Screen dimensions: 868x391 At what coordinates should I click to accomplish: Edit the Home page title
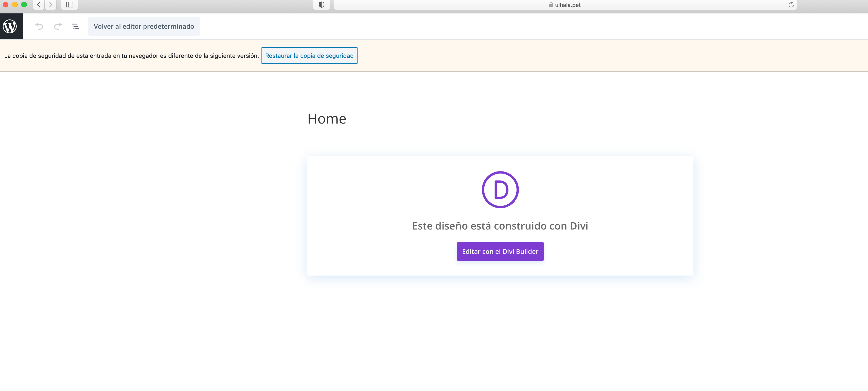pos(327,119)
